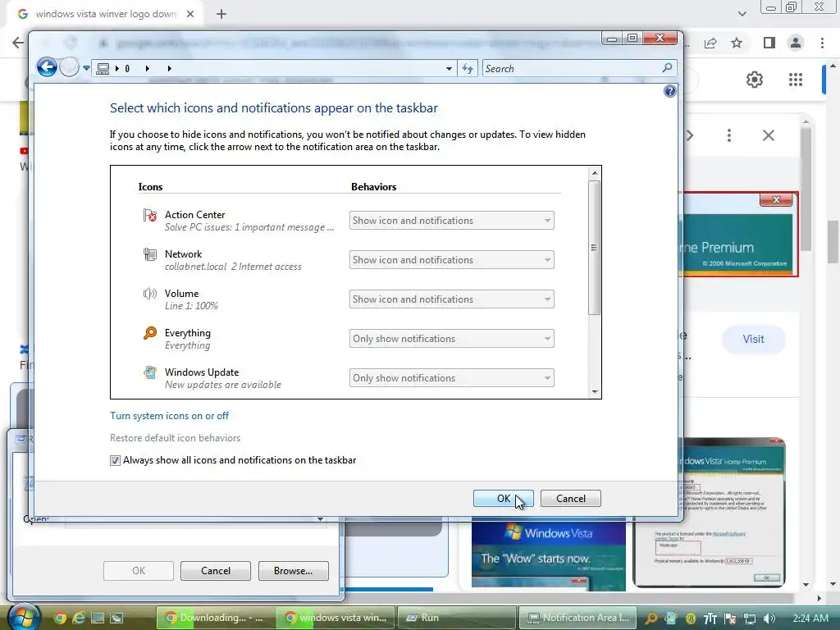Switch to Notification Area Icons taskbar button

[577, 618]
